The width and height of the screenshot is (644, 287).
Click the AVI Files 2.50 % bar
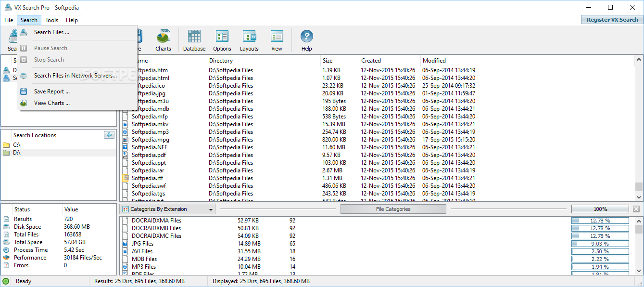[x=600, y=251]
